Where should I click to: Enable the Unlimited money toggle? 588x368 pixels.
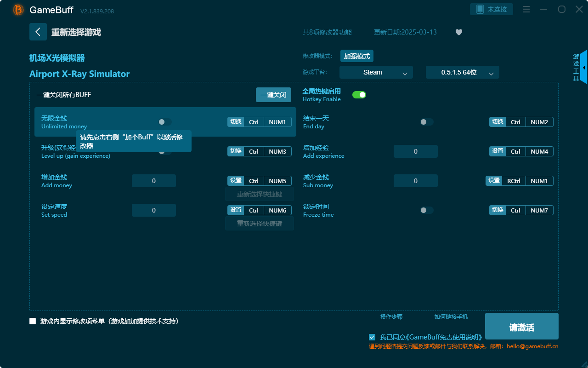(x=165, y=122)
